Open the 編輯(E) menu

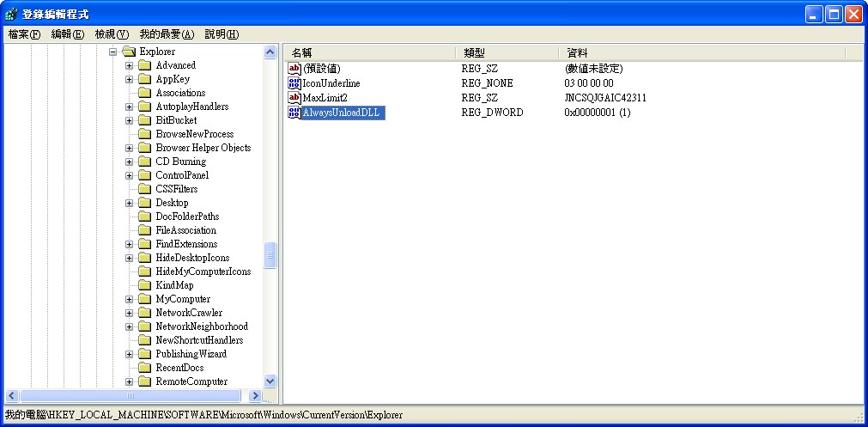click(x=68, y=34)
